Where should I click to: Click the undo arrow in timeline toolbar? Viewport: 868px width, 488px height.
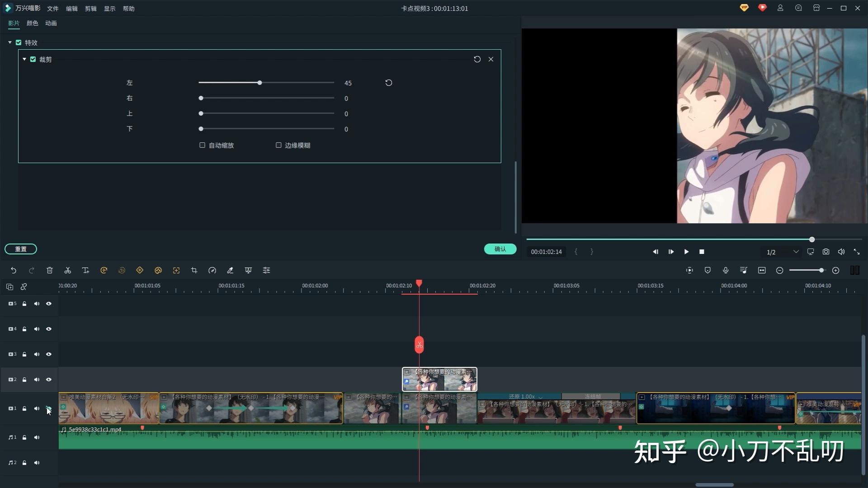click(14, 270)
